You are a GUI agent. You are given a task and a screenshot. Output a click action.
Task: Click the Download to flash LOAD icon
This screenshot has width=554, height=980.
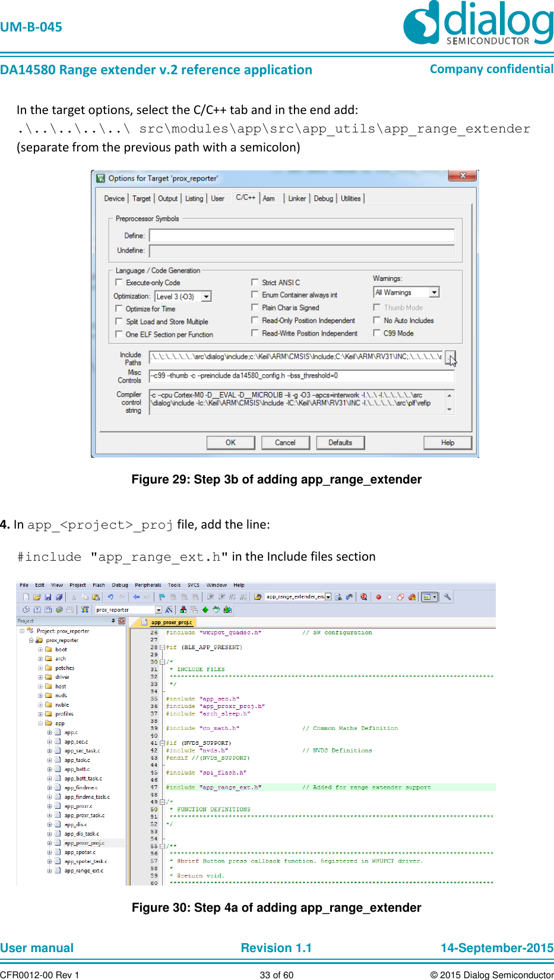pos(84,609)
